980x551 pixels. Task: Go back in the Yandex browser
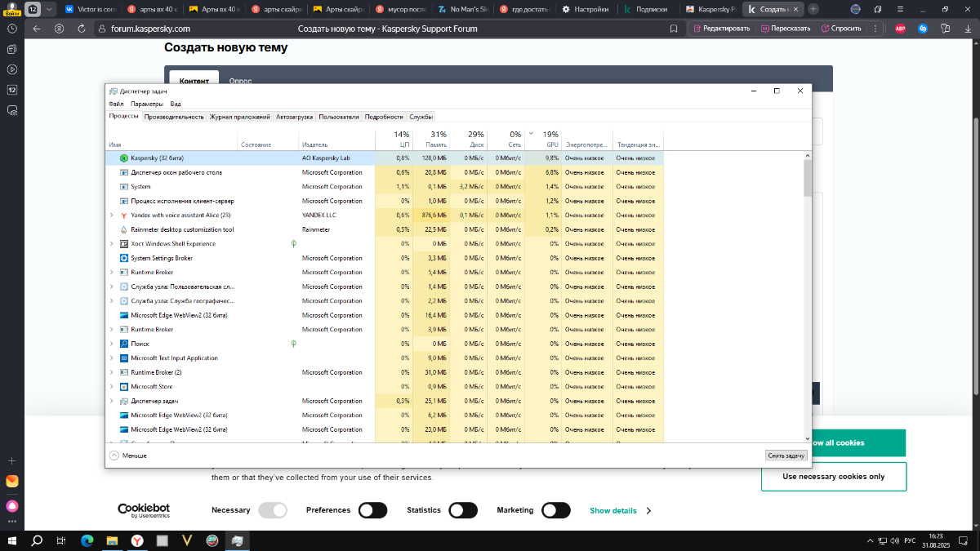(36, 29)
